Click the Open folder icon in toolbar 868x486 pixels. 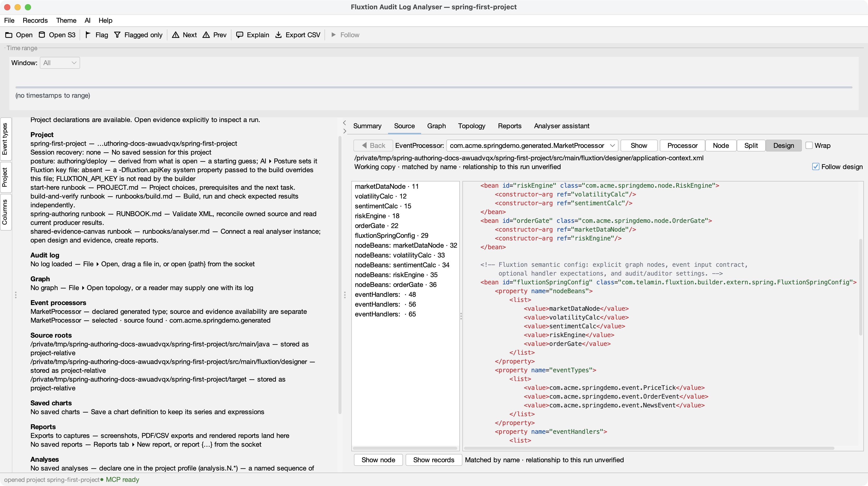click(9, 35)
